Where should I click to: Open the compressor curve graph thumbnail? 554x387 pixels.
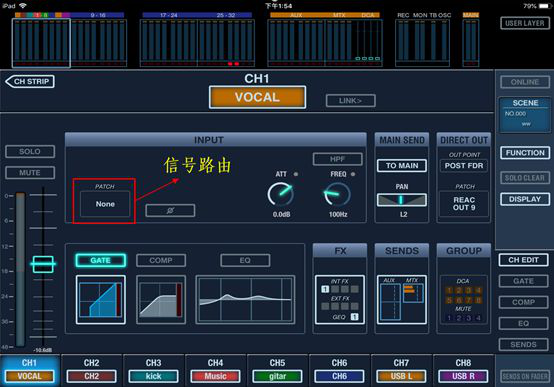[x=161, y=300]
